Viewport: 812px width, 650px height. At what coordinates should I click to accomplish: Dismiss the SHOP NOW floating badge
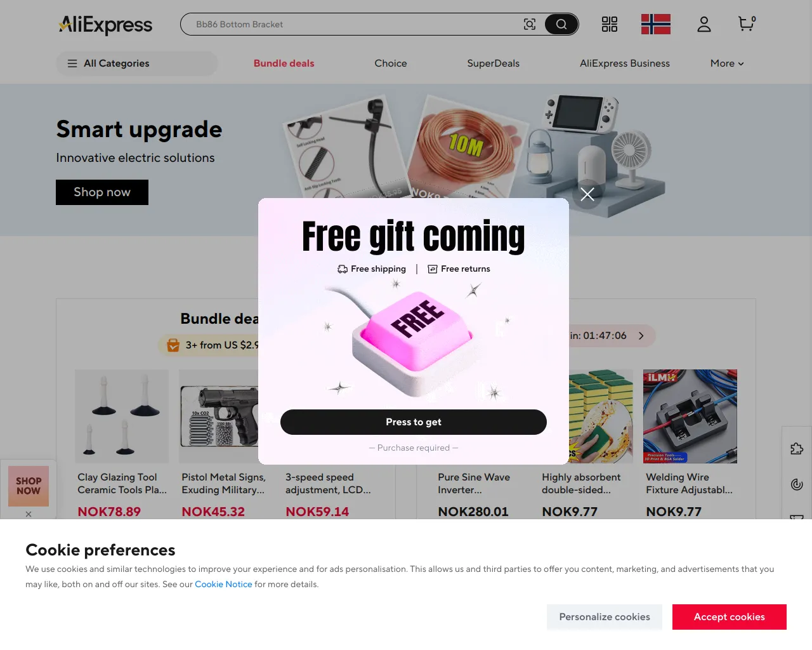point(29,514)
